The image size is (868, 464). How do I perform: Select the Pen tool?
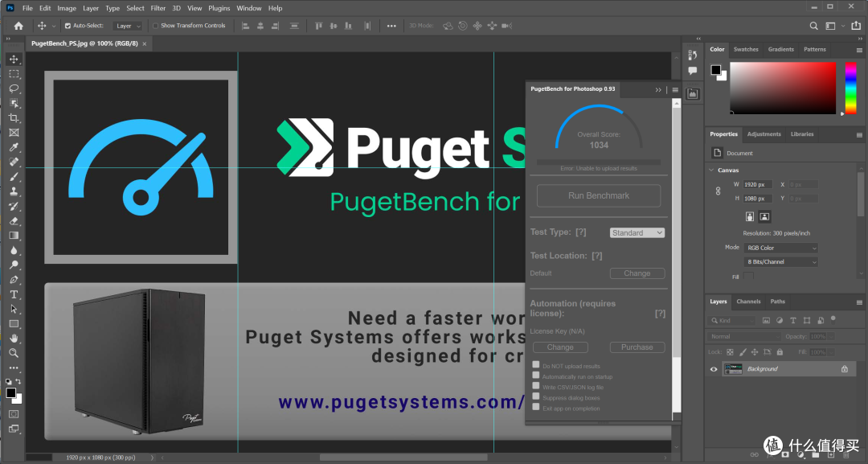tap(14, 280)
